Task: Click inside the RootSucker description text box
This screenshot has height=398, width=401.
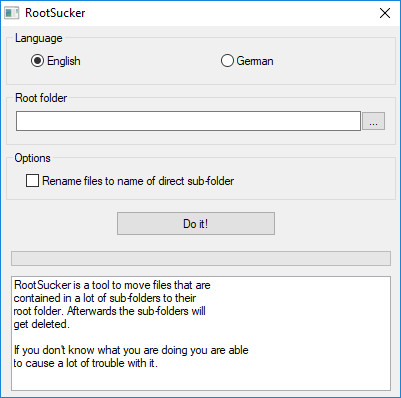Action: tap(201, 333)
